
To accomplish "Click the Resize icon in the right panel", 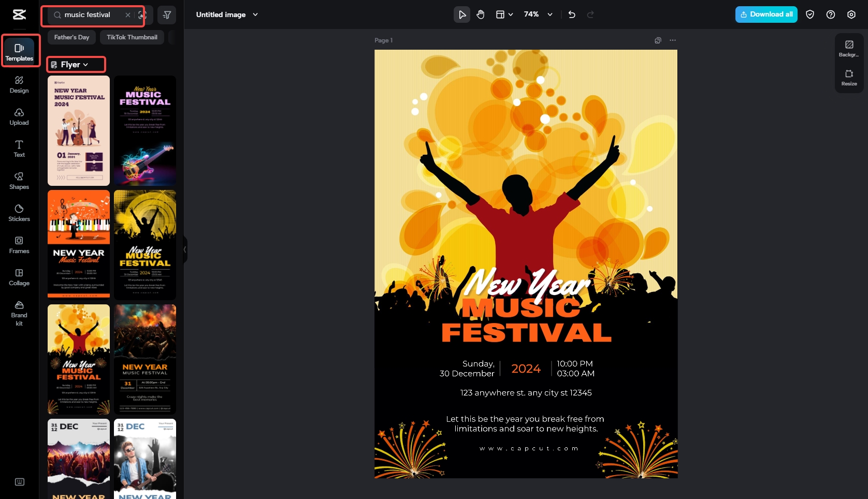I will pos(849,78).
